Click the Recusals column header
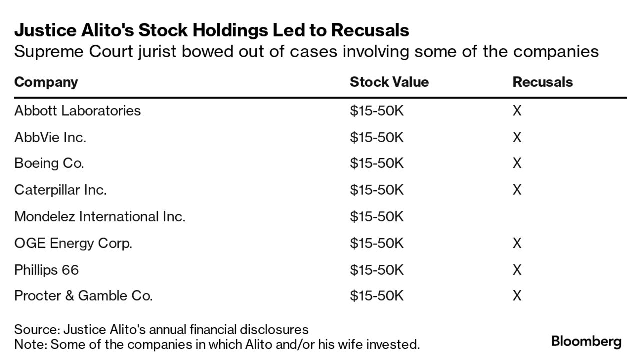Image resolution: width=641 pixels, height=364 pixels. [x=542, y=82]
